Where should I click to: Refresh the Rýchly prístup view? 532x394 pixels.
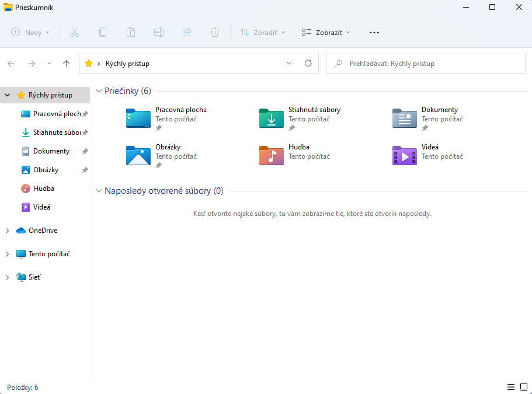(x=308, y=64)
